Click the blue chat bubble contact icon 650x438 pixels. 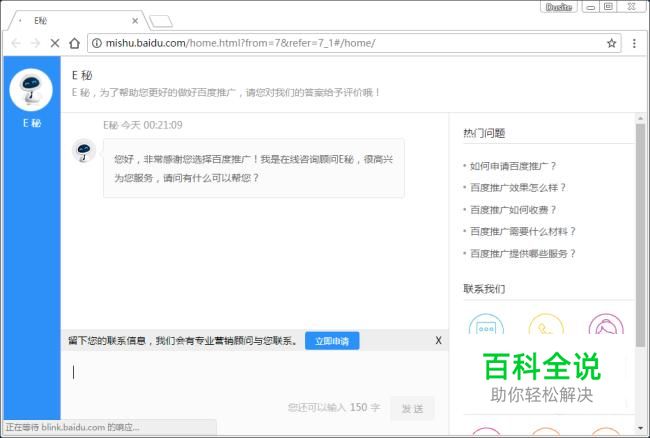pyautogui.click(x=486, y=324)
